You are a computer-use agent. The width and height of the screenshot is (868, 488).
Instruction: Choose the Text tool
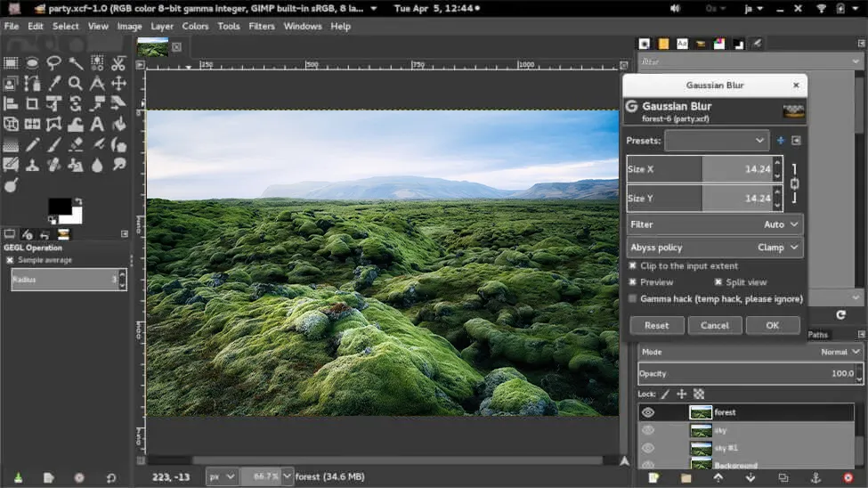click(97, 124)
